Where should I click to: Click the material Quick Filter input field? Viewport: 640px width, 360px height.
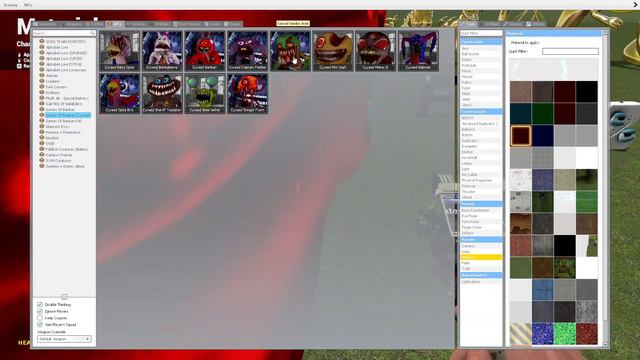[x=570, y=51]
